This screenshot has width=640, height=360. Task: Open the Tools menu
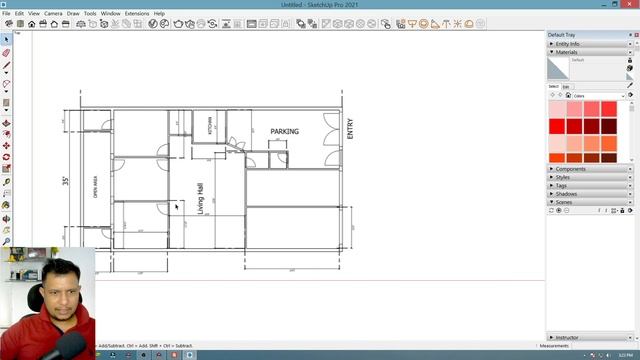[90, 13]
